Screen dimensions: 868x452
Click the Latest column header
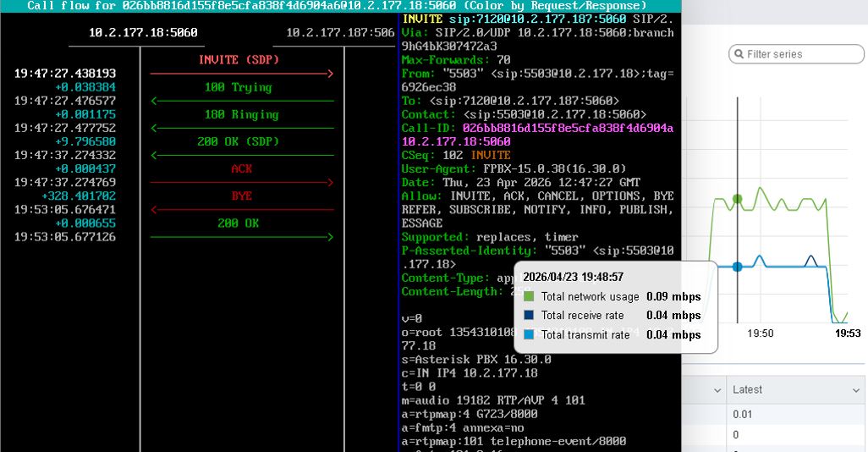(795, 389)
